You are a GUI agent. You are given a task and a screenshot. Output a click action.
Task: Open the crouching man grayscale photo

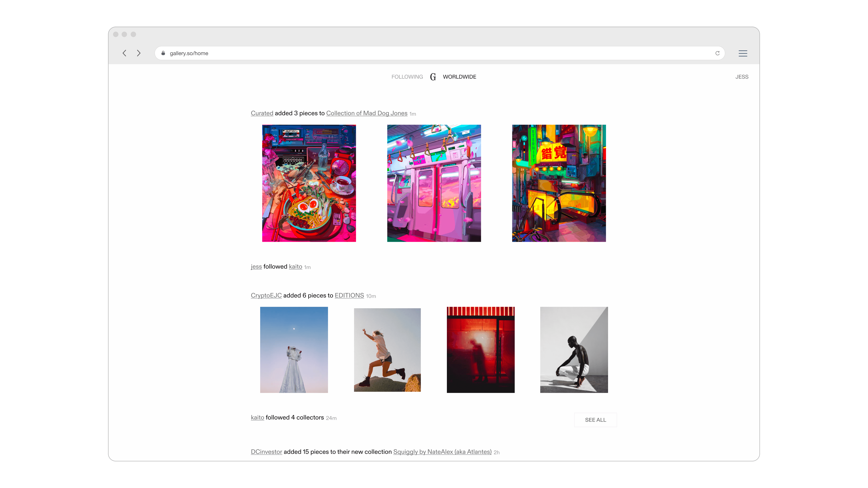574,350
